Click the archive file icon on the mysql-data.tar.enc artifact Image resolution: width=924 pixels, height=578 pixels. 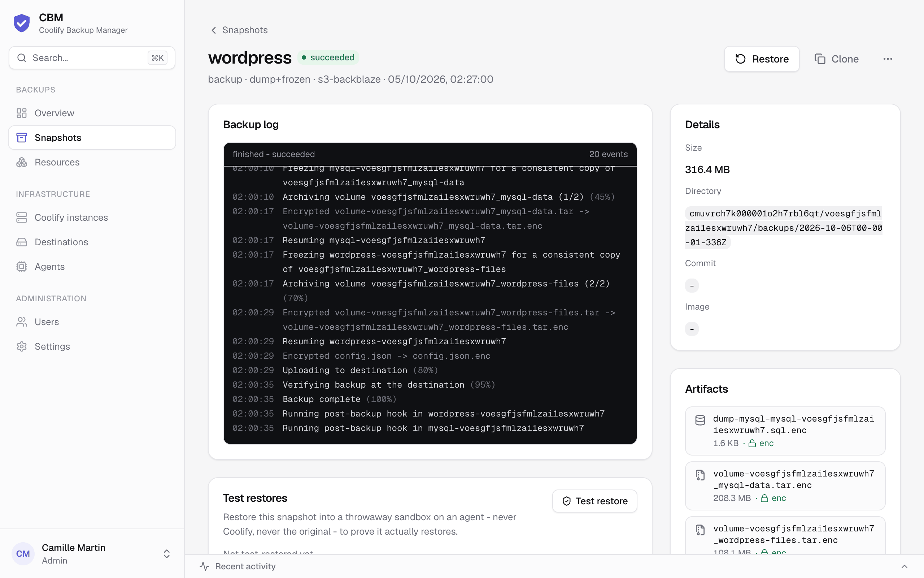pos(700,475)
